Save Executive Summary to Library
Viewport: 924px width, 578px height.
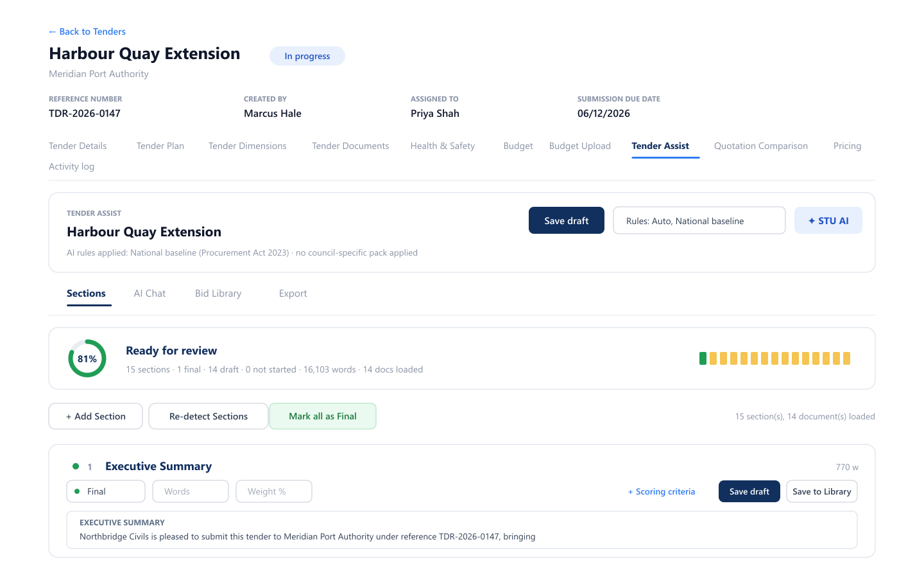pos(822,491)
